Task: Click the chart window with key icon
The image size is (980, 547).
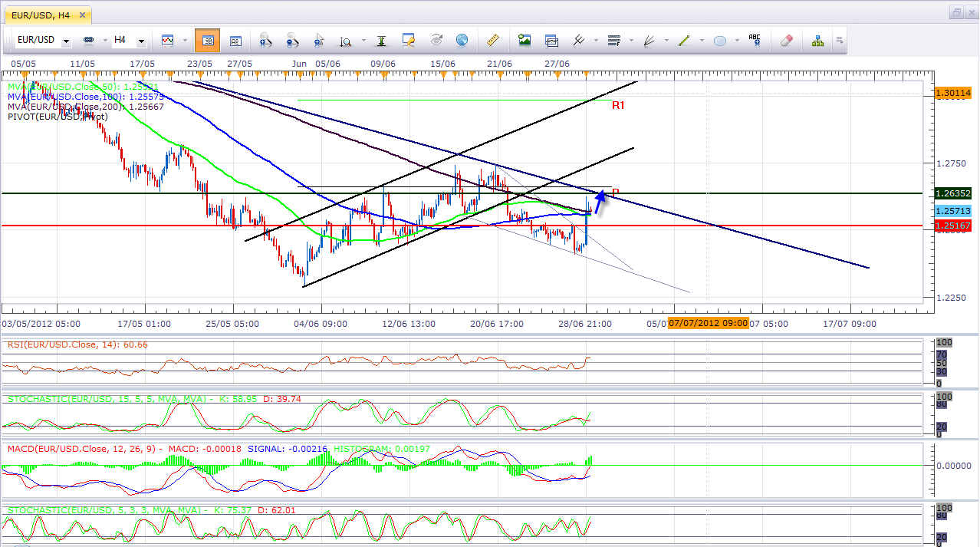Action: [x=408, y=40]
